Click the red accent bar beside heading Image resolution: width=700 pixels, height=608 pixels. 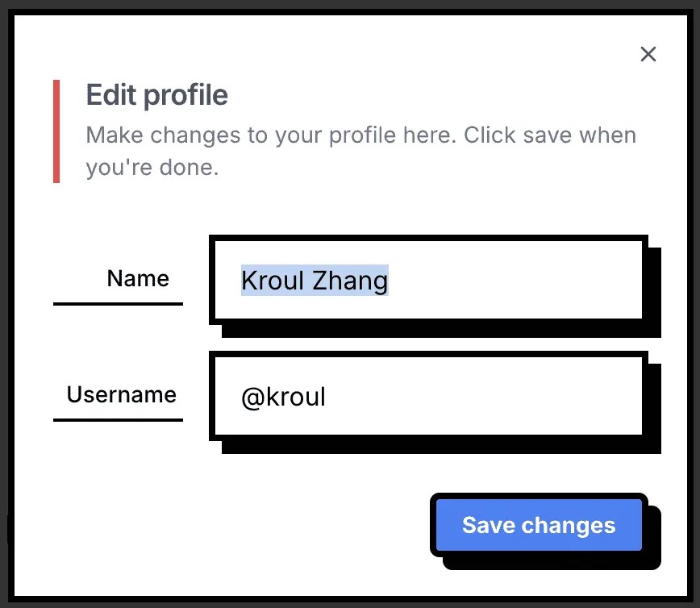click(x=56, y=131)
